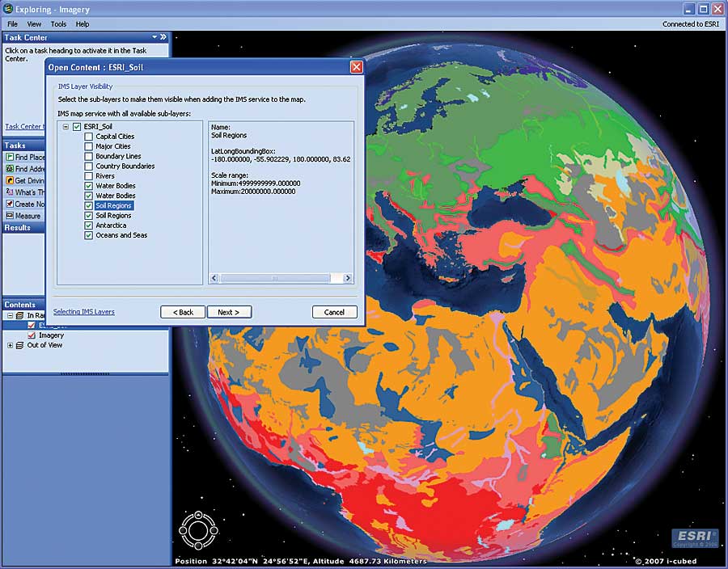The image size is (728, 569).
Task: Enable the Capital Cities sub-layer
Action: pos(89,137)
